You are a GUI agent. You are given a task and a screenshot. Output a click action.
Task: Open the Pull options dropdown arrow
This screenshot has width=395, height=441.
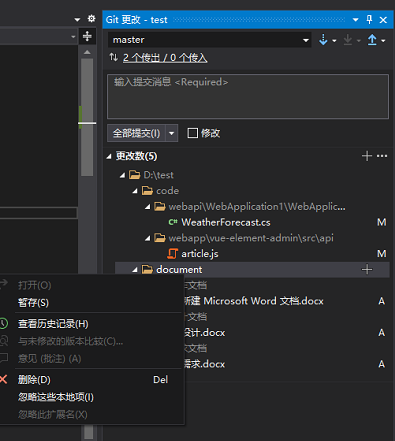(359, 41)
